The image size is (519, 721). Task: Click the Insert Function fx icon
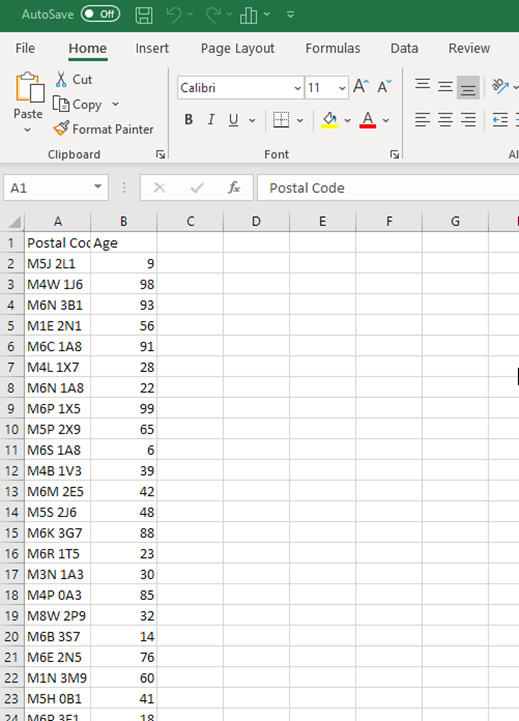[234, 188]
